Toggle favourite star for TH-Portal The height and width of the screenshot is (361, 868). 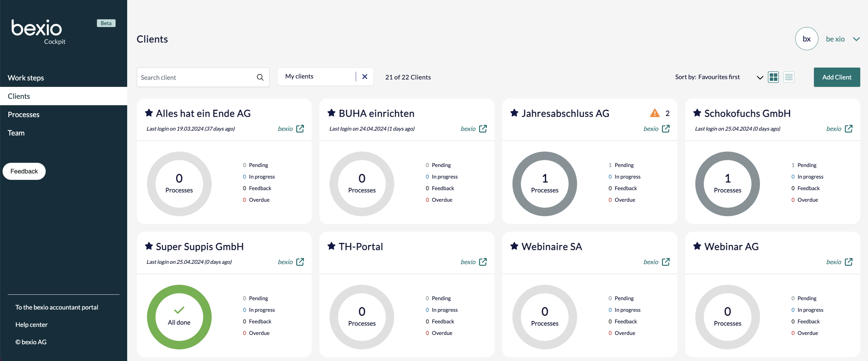(332, 246)
